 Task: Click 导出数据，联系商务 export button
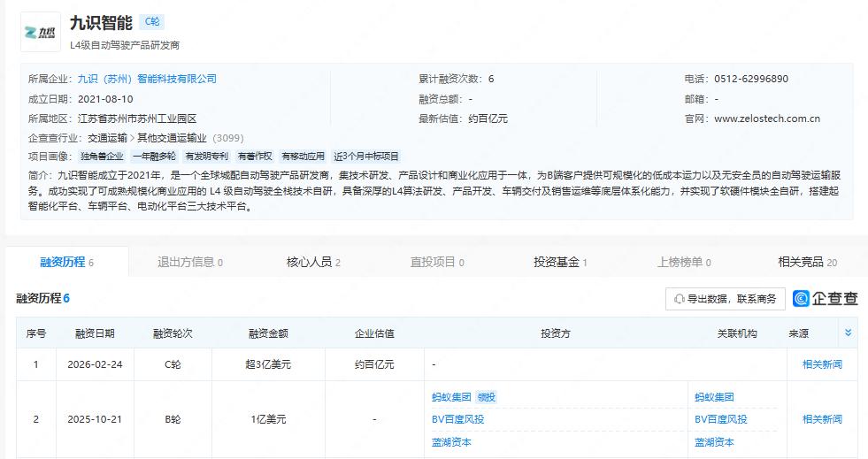point(725,299)
